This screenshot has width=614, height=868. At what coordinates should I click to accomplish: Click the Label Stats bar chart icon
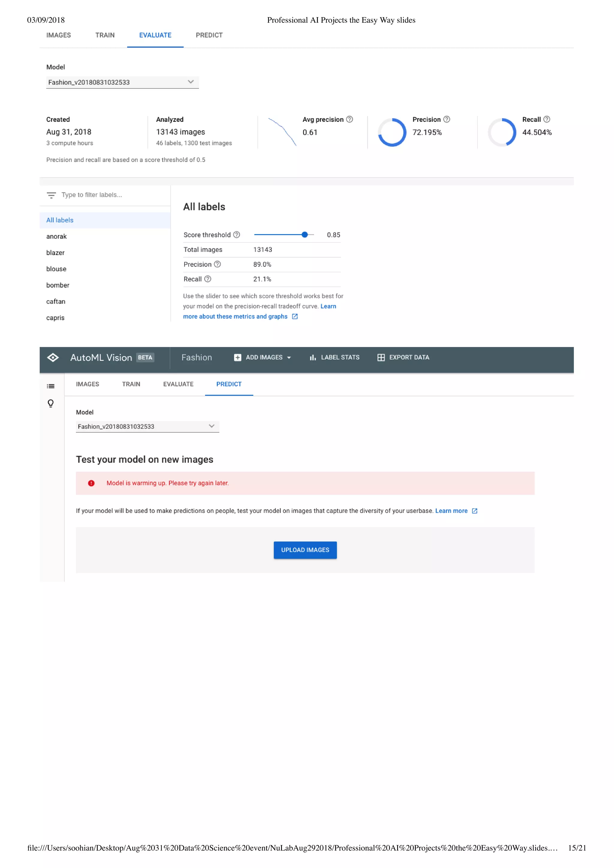[313, 358]
